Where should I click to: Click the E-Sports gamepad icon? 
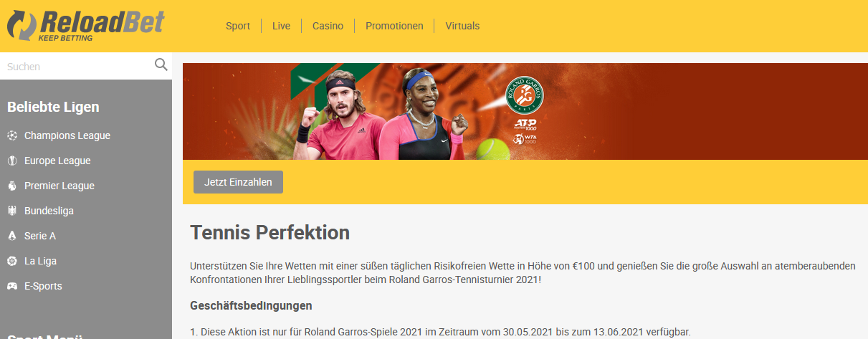[11, 286]
